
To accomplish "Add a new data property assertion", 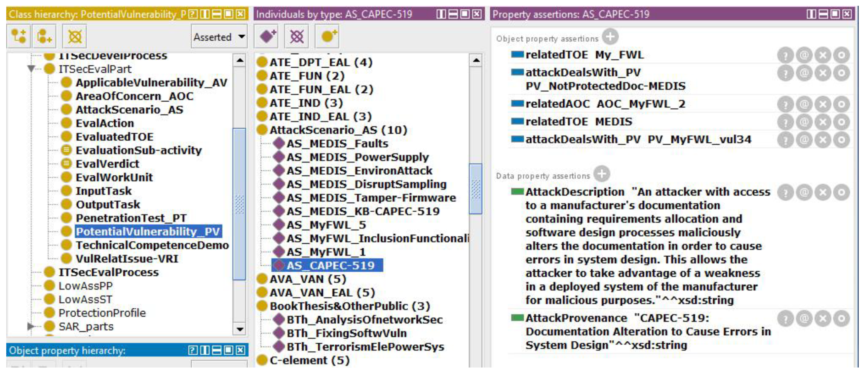I will (x=602, y=174).
